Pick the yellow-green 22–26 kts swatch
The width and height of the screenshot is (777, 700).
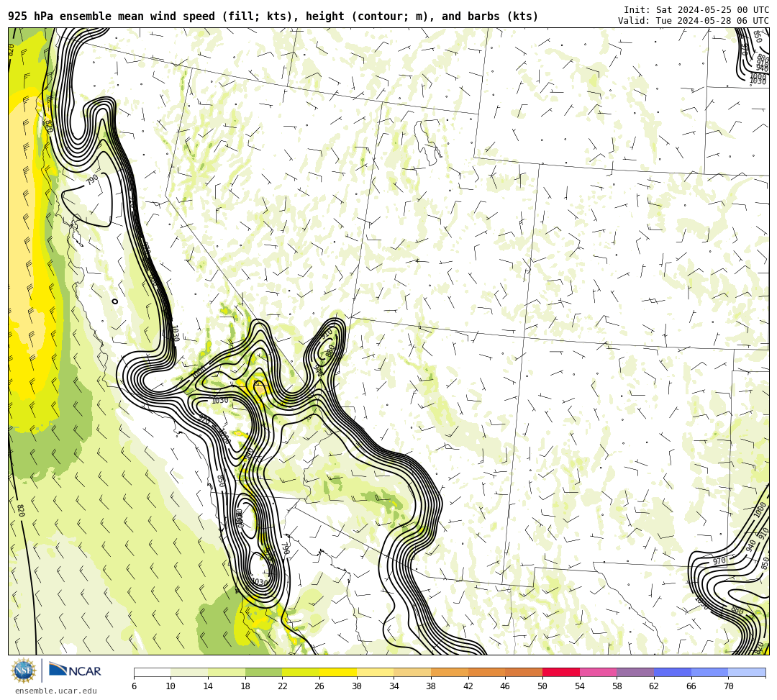(x=301, y=672)
